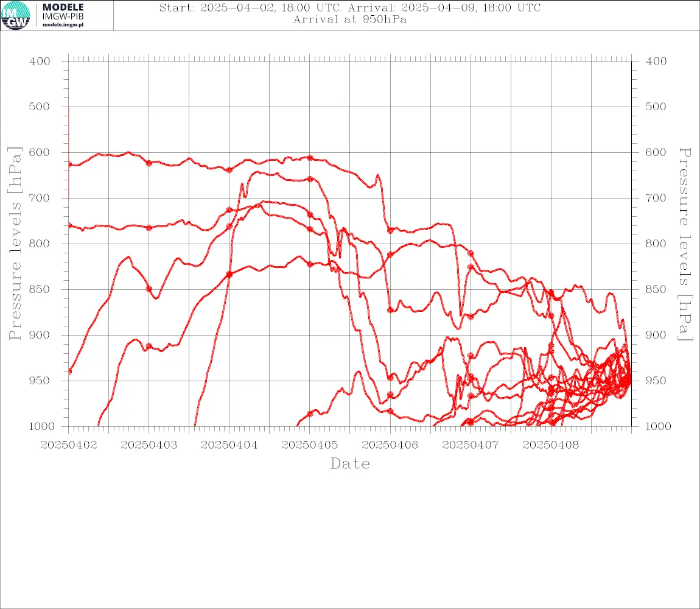Screen dimensions: 700x609
Task: Click trajectory marker near 640 hPa on 20250404
Action: pos(229,170)
